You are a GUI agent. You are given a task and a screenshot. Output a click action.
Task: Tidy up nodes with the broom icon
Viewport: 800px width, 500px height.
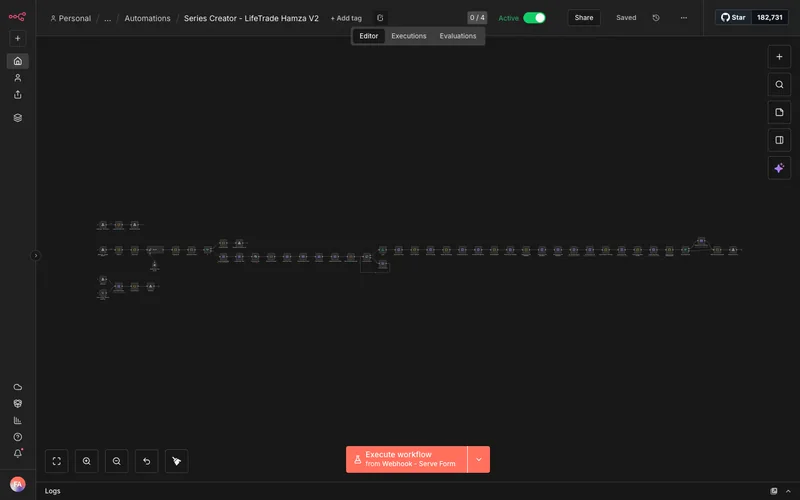[x=177, y=461]
